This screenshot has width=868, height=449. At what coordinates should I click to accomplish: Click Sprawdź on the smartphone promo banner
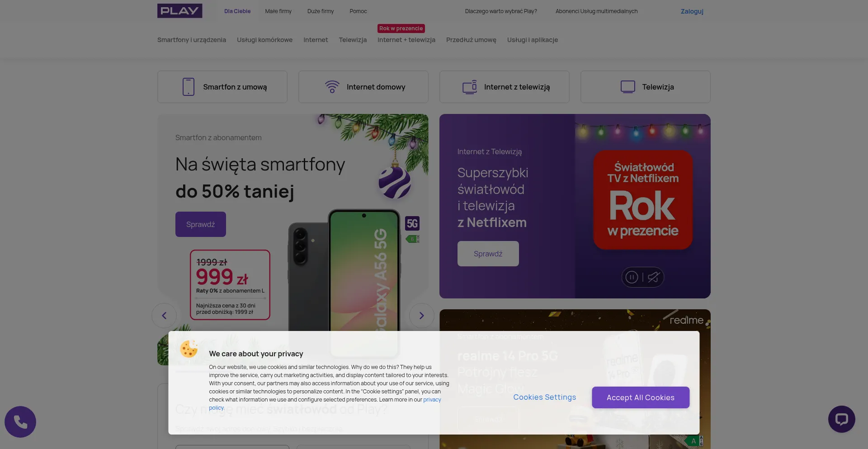pyautogui.click(x=201, y=224)
